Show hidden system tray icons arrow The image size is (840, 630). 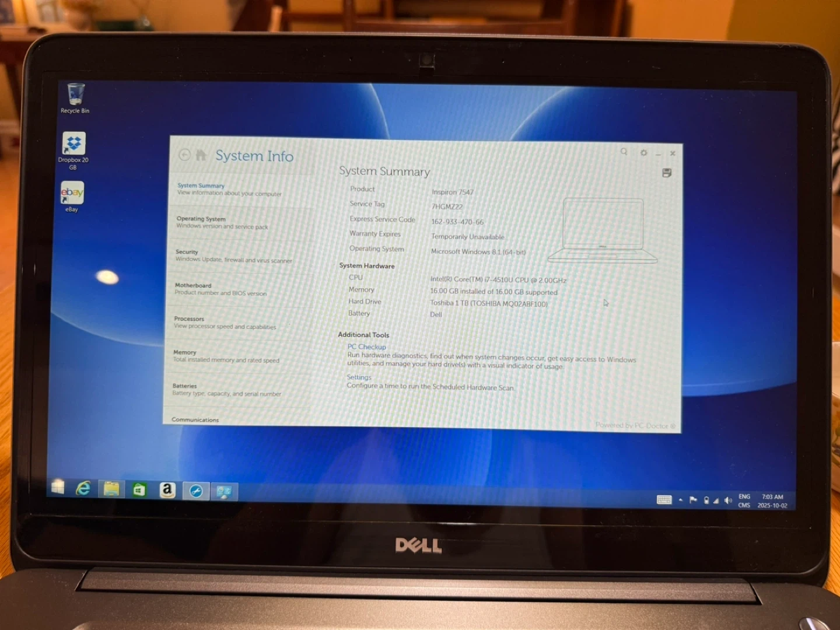681,500
